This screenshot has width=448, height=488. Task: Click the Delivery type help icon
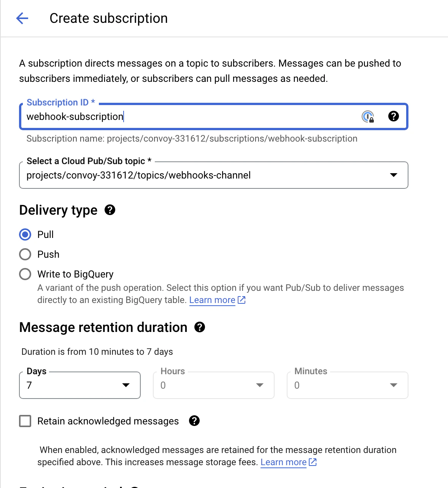[x=110, y=210]
